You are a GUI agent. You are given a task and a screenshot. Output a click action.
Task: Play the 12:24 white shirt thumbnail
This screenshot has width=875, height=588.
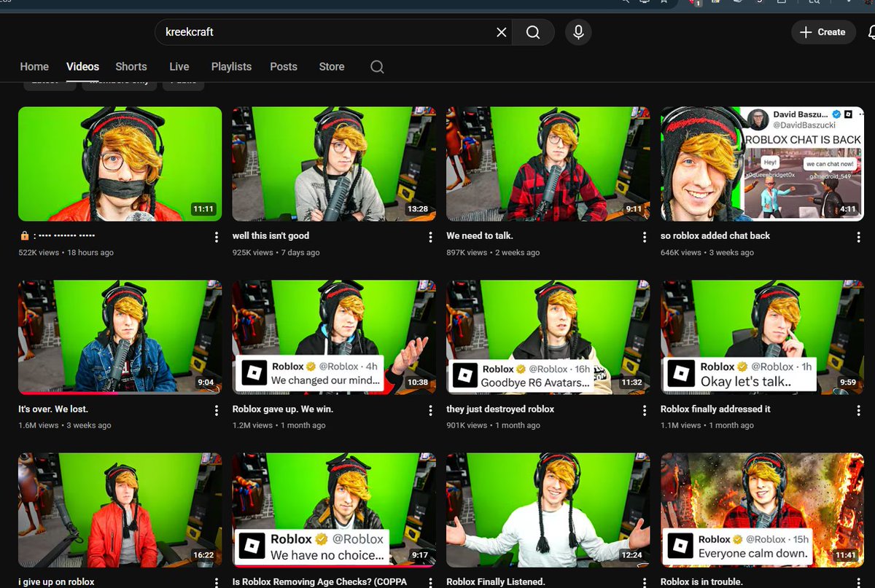[548, 510]
